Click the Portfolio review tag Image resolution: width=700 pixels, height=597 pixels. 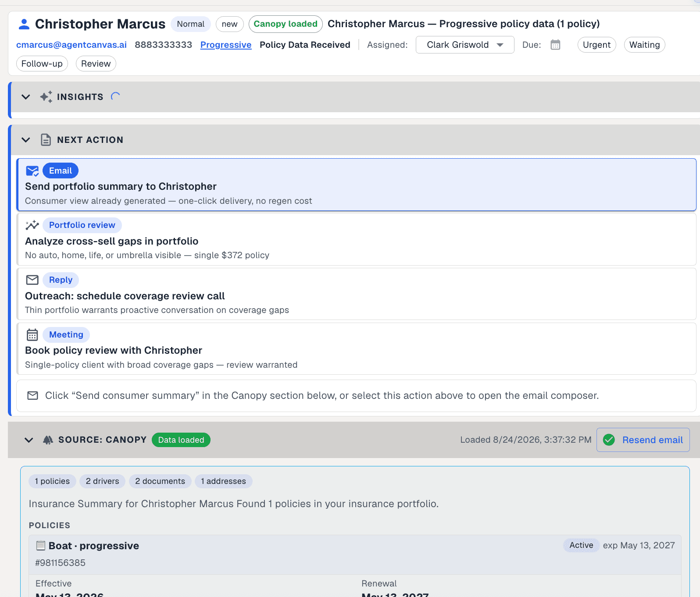coord(82,225)
